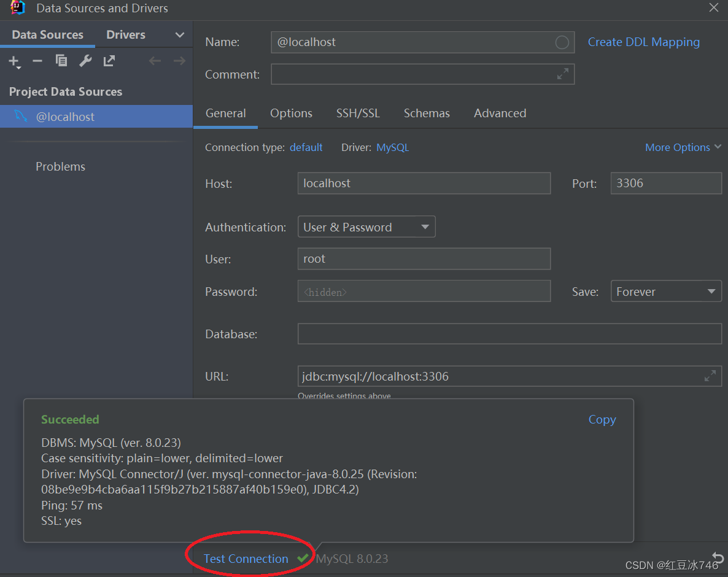Select the @localhost data source in the list

[96, 117]
